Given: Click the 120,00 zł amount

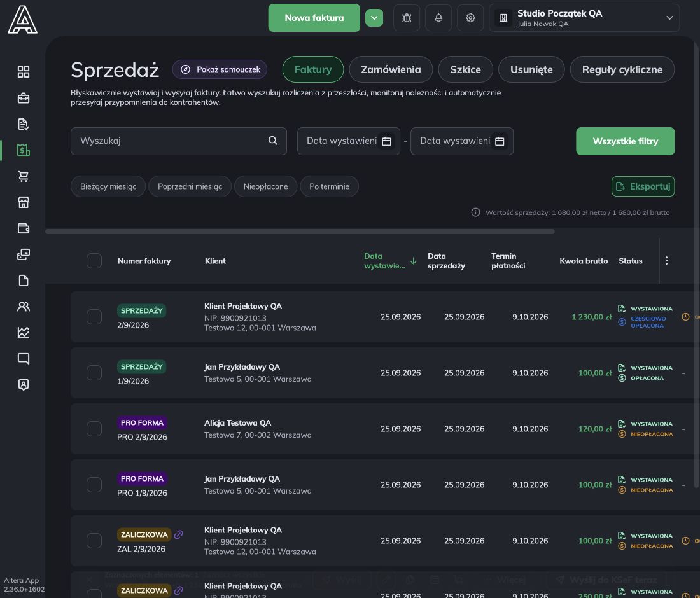Looking at the screenshot, I should click(x=594, y=428).
